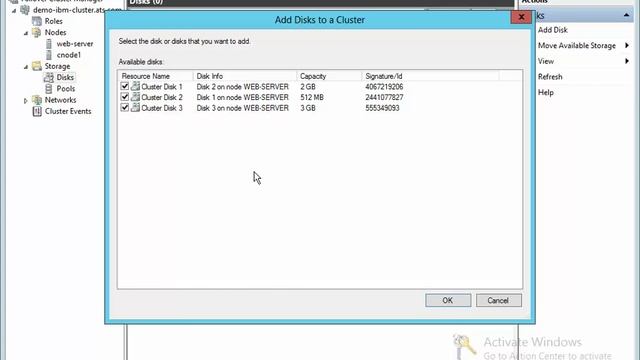This screenshot has width=640, height=360.
Task: Open the Move Available Storage submenu arrow
Action: [627, 45]
